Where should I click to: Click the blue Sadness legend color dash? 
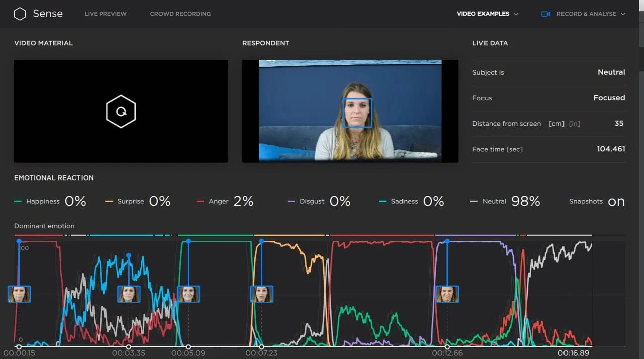383,201
